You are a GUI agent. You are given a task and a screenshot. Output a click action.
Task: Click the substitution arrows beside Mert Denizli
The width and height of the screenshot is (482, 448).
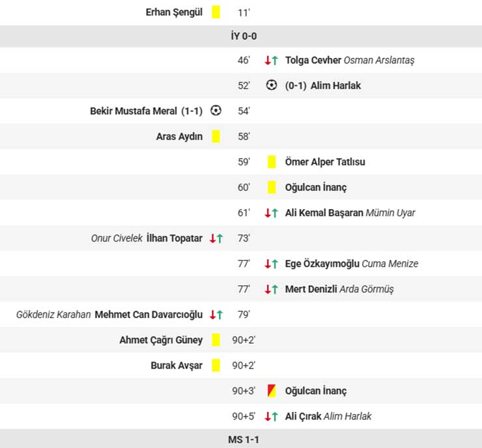tap(271, 289)
